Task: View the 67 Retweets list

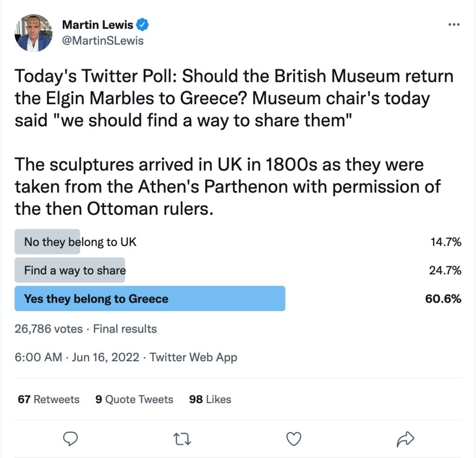Action: point(48,399)
